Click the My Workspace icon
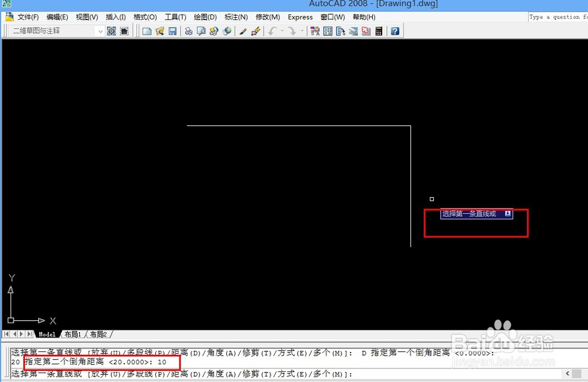 click(124, 31)
